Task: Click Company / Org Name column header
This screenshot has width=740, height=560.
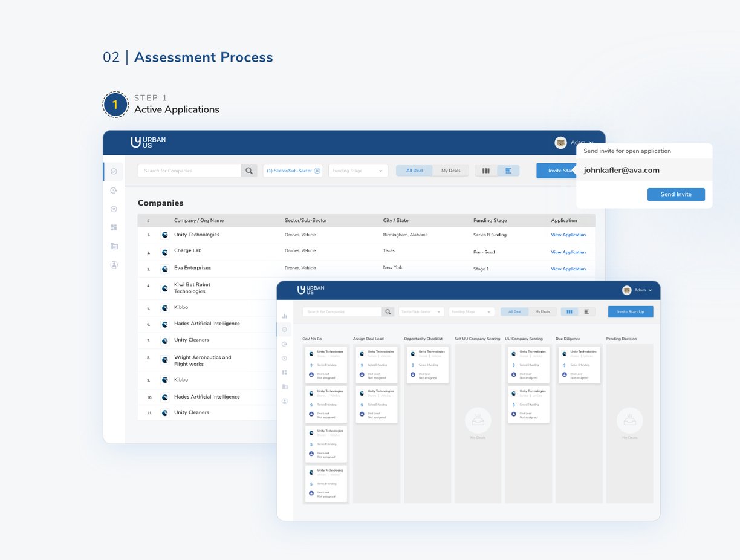Action: click(x=199, y=221)
